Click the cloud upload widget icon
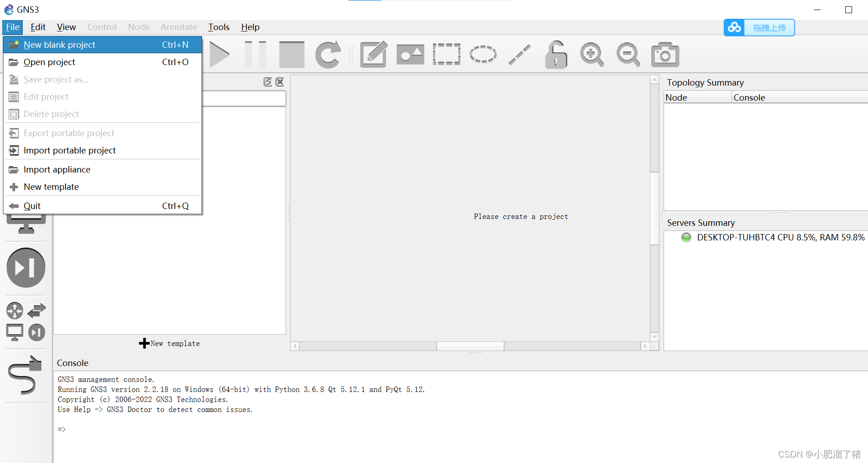Screen dimensions: 868x463 [x=734, y=28]
